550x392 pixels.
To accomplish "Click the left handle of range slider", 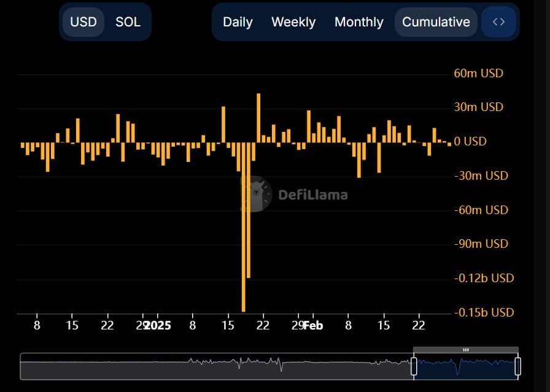I will coord(414,367).
